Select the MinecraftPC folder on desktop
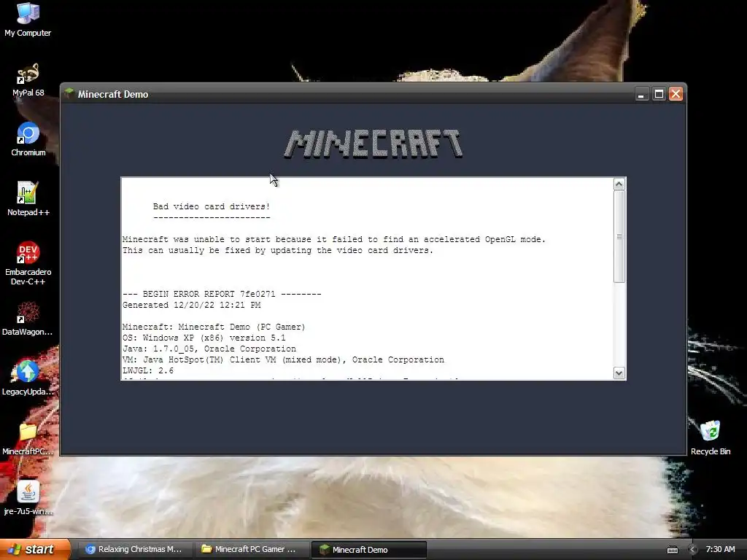Image resolution: width=747 pixels, height=560 pixels. point(28,438)
